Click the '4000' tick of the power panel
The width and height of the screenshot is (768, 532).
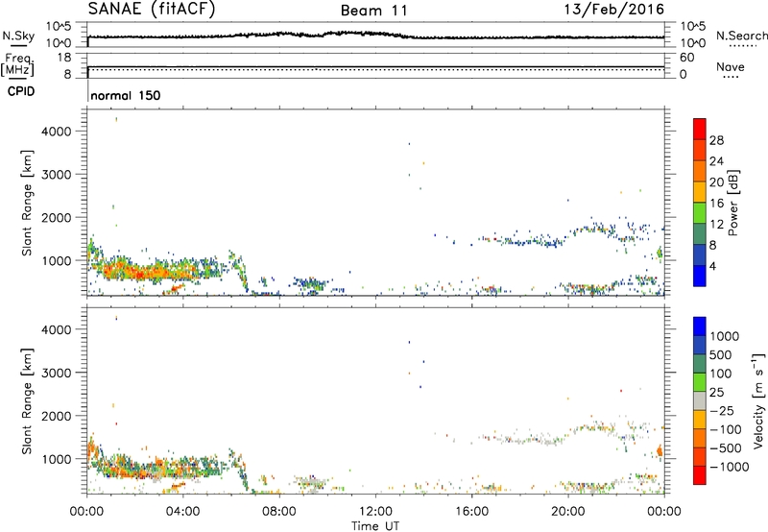(x=56, y=132)
